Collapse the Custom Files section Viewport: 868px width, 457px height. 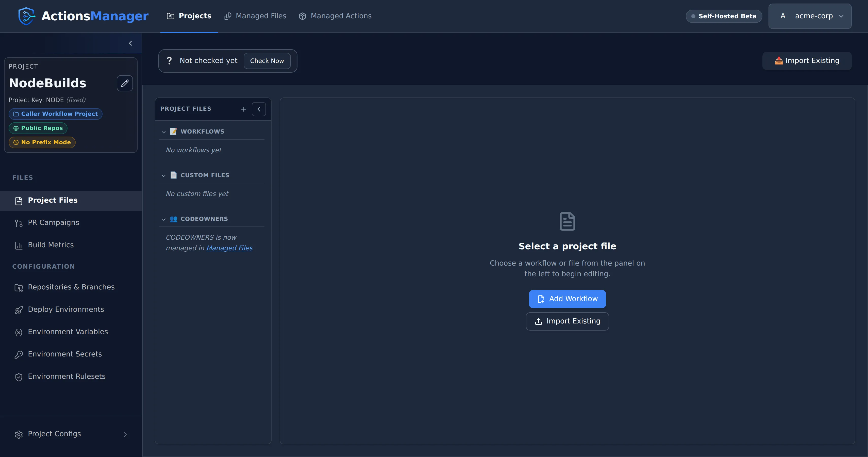coord(164,176)
